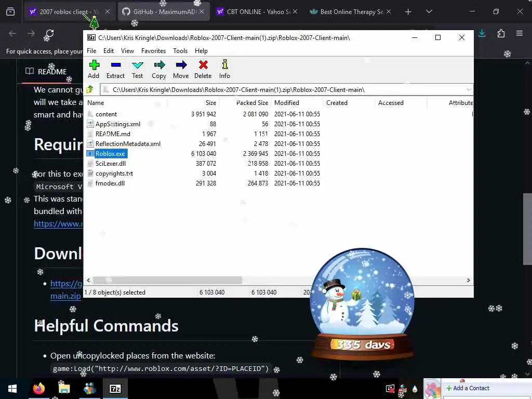Open the messenger people taskbar icon
This screenshot has height=399, width=532.
[89, 389]
